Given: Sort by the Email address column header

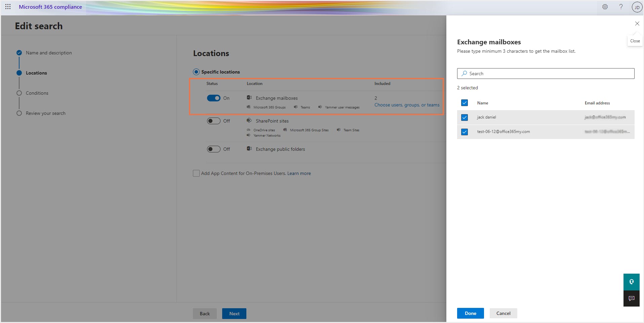Looking at the screenshot, I should tap(597, 103).
